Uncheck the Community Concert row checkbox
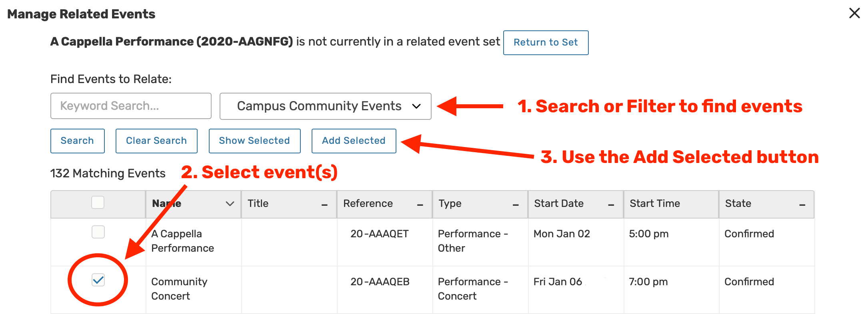Viewport: 868px width, 314px height. coord(98,280)
